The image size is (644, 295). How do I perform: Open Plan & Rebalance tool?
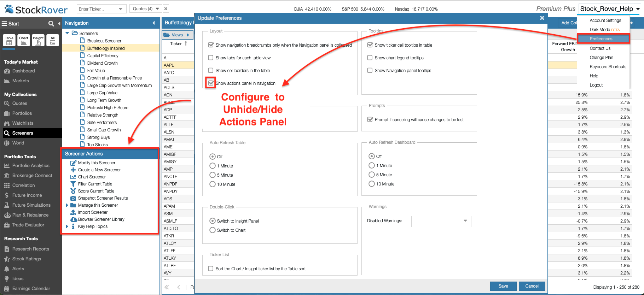tap(30, 215)
